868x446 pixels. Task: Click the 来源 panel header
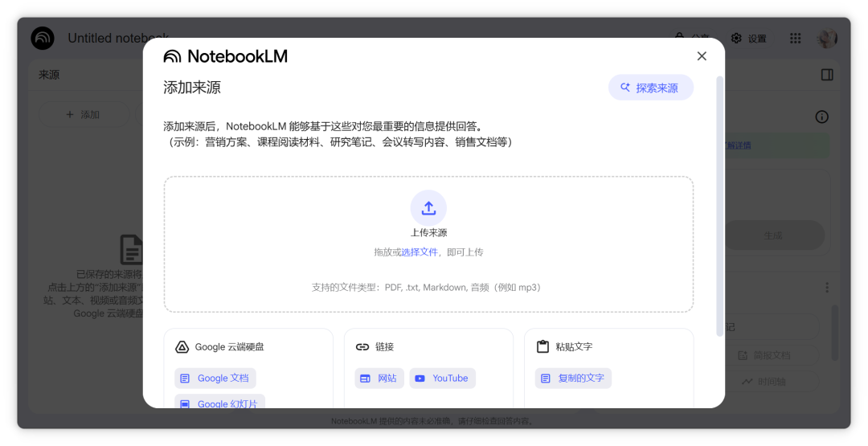[x=49, y=75]
